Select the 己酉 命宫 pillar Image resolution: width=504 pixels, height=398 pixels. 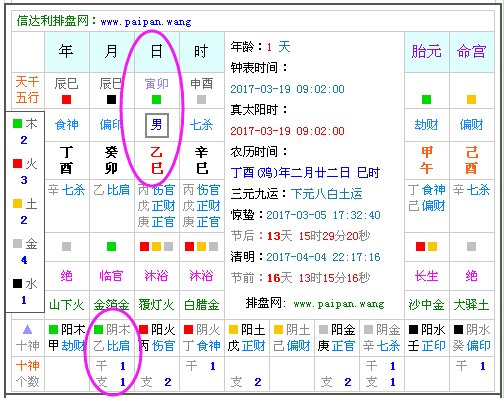[471, 160]
